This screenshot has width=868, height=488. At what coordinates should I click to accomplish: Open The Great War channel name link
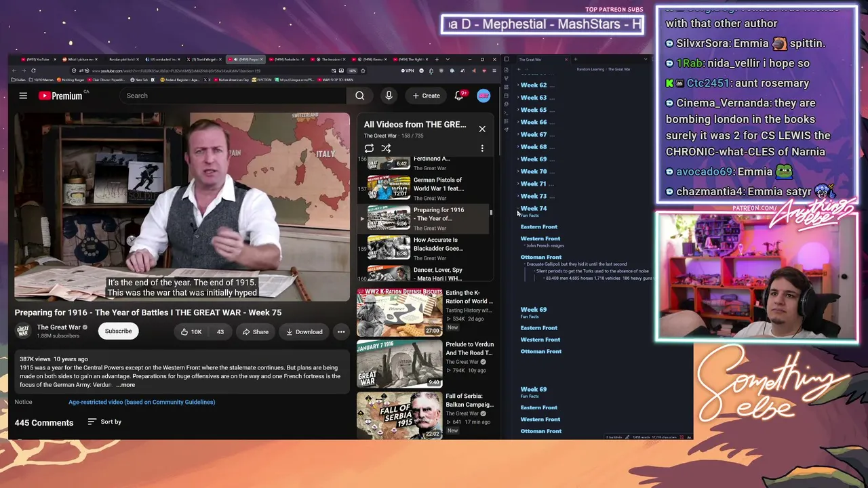coord(59,327)
